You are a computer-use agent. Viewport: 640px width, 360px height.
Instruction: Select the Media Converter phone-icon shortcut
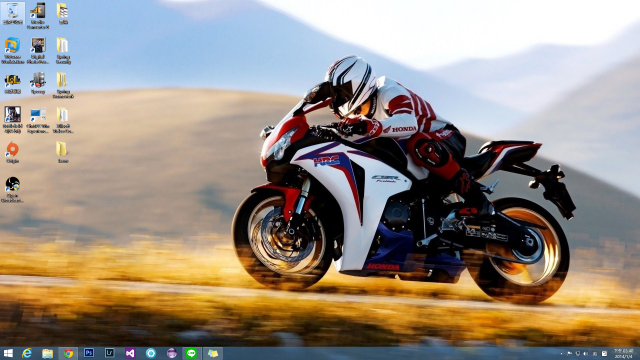[38, 16]
